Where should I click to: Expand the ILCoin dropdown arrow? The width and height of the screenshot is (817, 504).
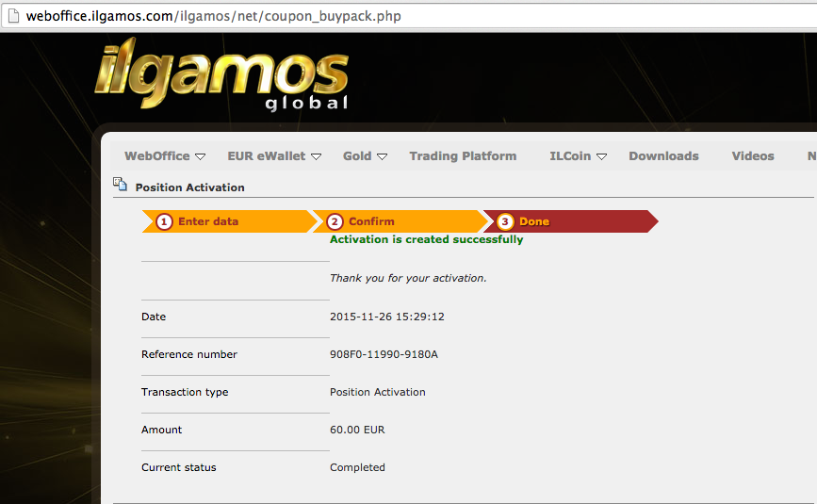click(602, 156)
